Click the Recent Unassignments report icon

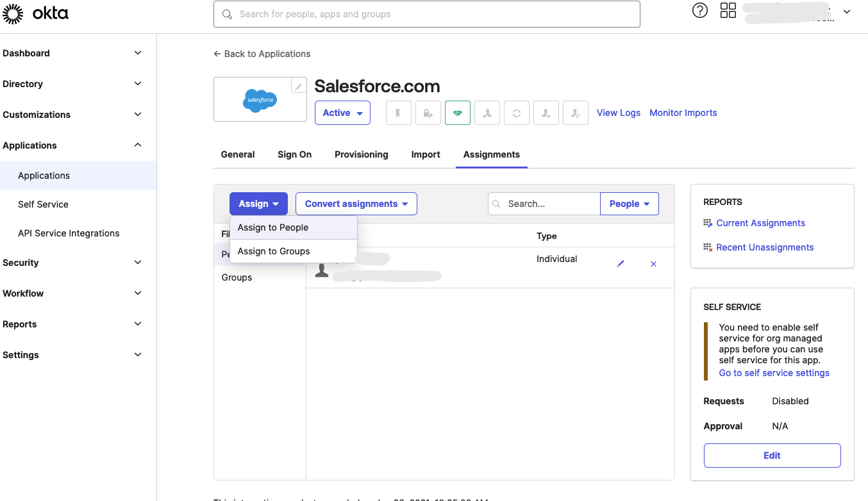tap(708, 247)
